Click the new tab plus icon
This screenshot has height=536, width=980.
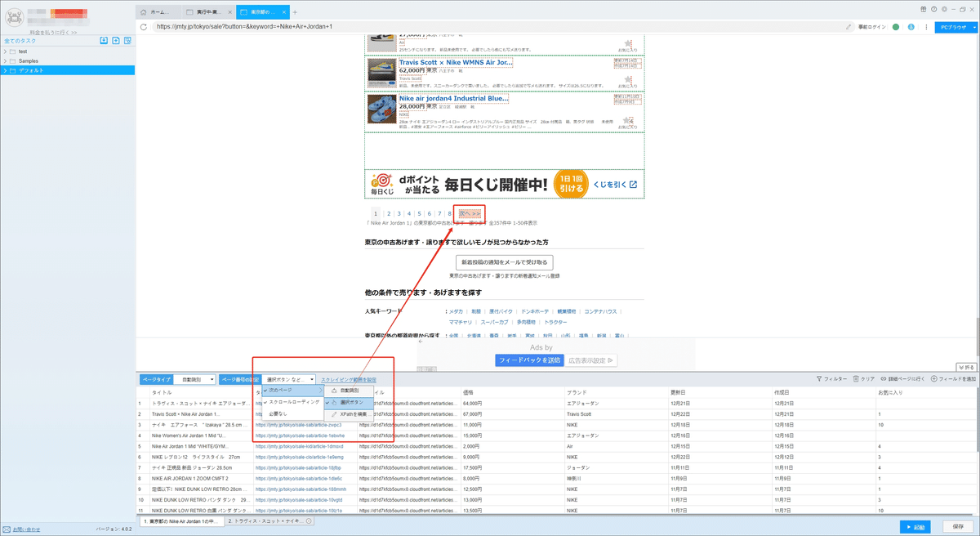[295, 12]
